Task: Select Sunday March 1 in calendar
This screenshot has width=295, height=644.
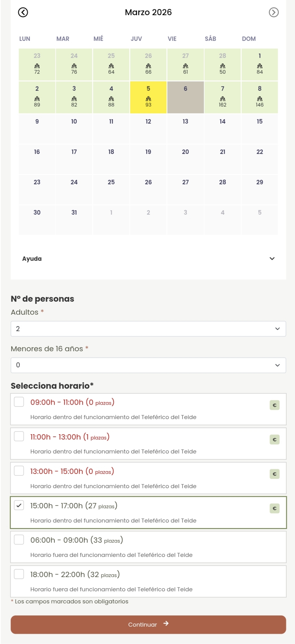Action: [x=260, y=64]
